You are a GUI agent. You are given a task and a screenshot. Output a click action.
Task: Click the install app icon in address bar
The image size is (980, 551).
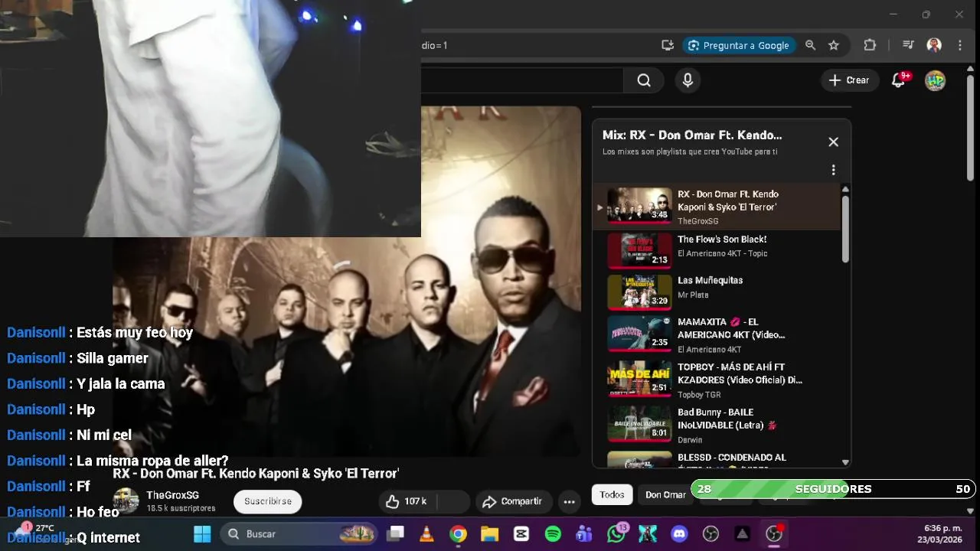(x=668, y=45)
